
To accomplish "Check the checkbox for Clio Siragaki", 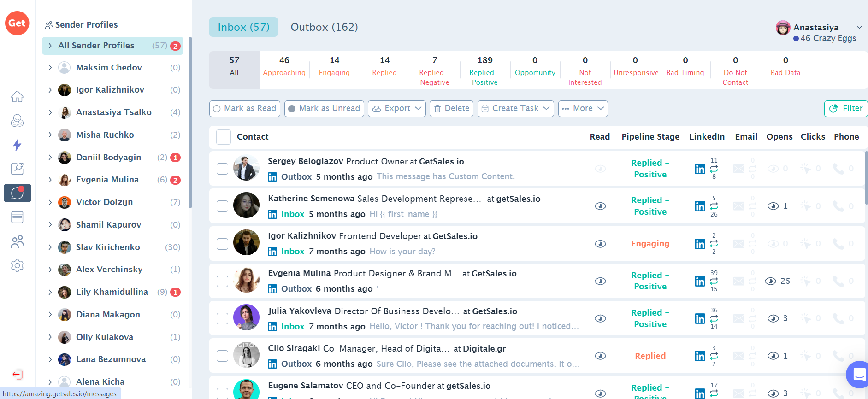I will point(223,356).
